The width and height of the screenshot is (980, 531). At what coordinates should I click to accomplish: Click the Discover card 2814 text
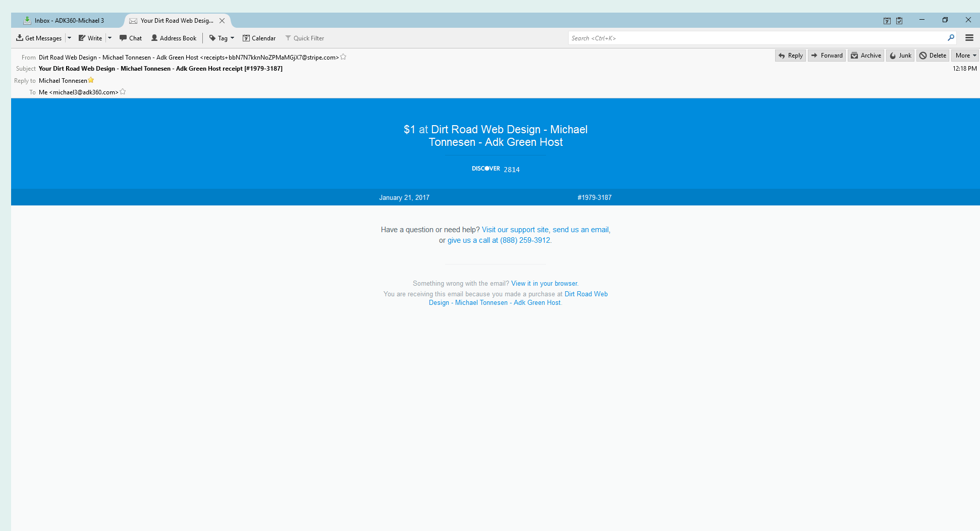pyautogui.click(x=496, y=169)
